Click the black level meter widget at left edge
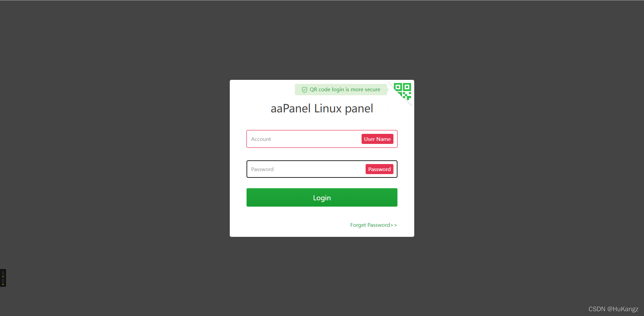Image resolution: width=644 pixels, height=316 pixels. point(3,278)
